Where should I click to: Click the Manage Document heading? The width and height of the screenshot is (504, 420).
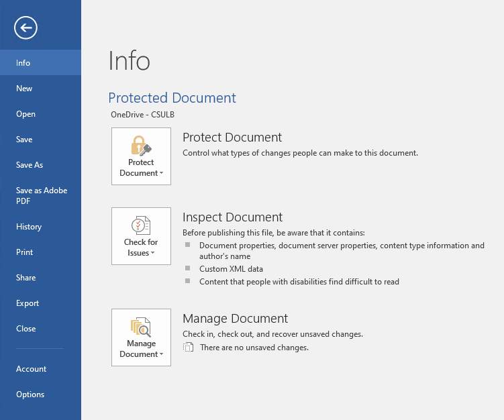(x=235, y=319)
